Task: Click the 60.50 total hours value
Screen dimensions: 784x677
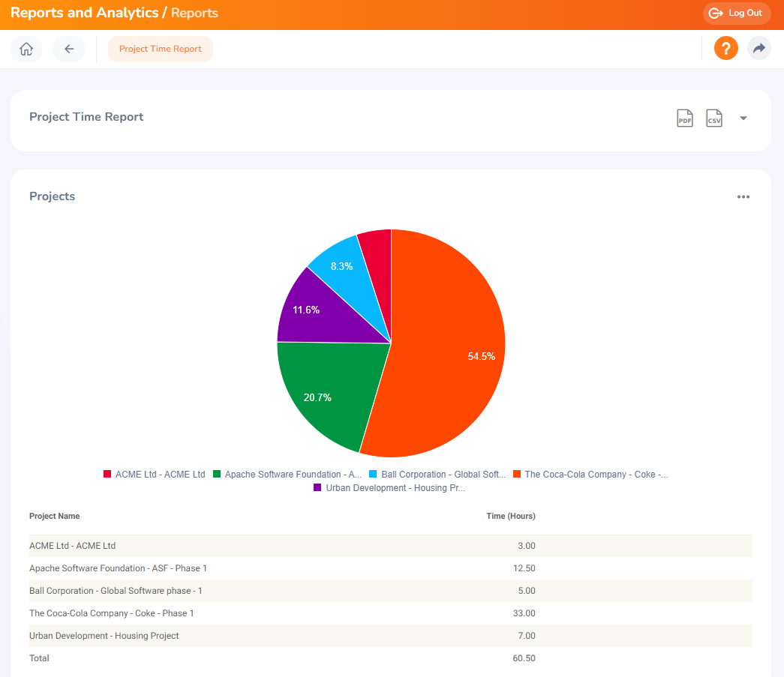Action: click(x=524, y=658)
